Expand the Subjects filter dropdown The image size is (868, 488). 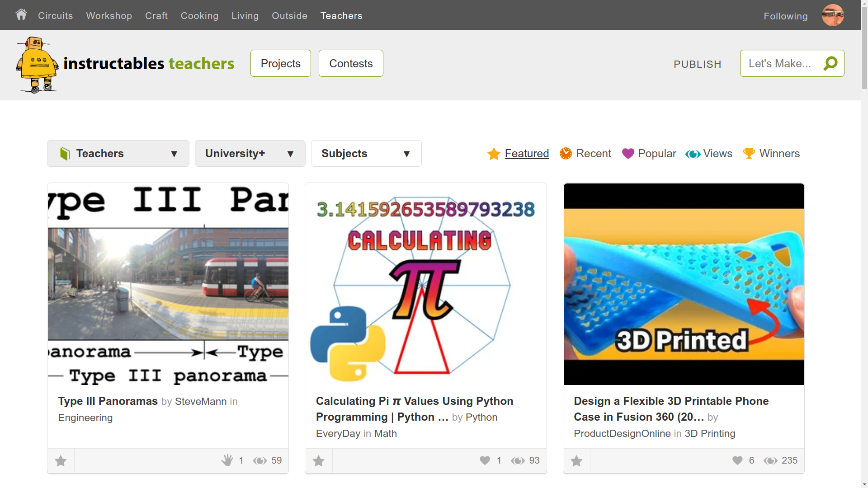coord(366,154)
